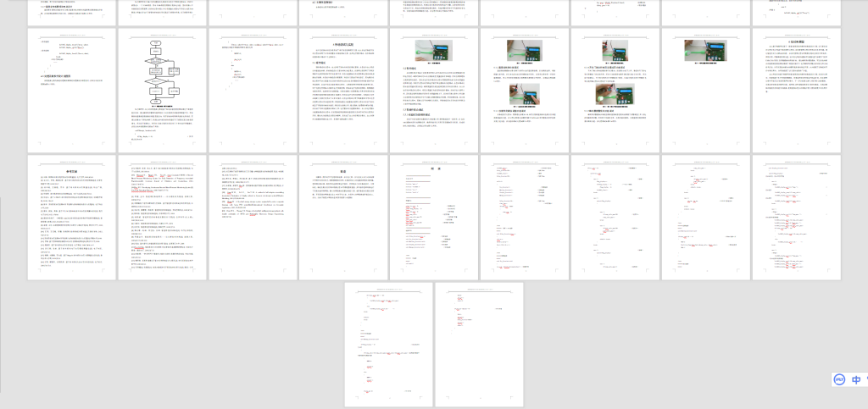Open the acknowledgements page titled 致谢

tap(344, 218)
